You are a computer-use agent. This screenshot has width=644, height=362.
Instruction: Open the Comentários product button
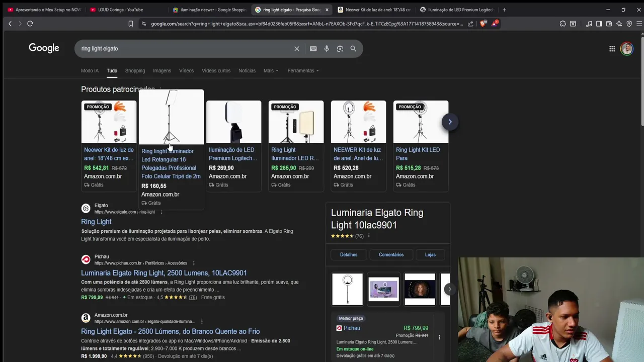coord(391,255)
